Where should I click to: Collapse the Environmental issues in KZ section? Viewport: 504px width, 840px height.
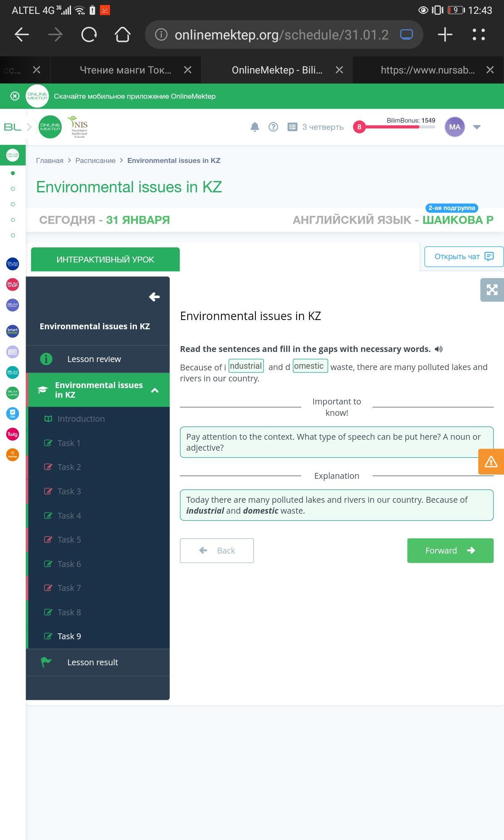point(155,390)
